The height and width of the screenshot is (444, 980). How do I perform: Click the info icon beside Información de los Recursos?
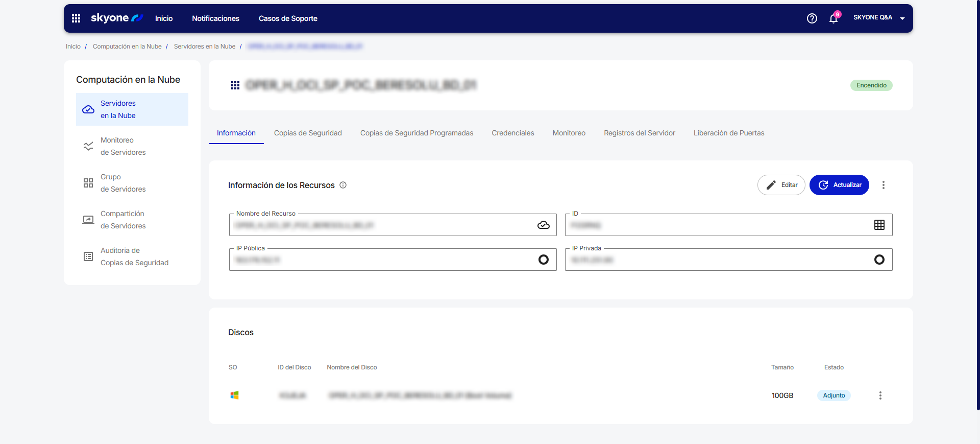[x=343, y=185]
